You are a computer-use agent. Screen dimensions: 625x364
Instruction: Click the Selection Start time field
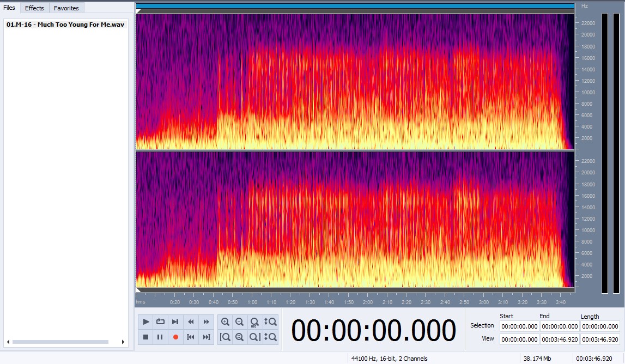click(x=519, y=326)
